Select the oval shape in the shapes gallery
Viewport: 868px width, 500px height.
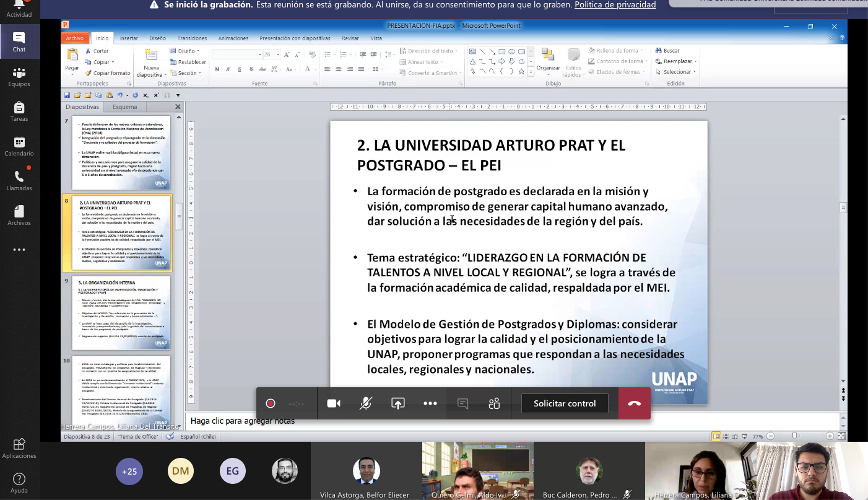coord(513,52)
